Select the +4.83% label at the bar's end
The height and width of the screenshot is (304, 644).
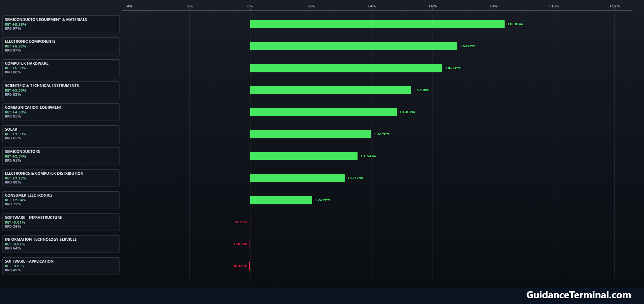click(407, 112)
